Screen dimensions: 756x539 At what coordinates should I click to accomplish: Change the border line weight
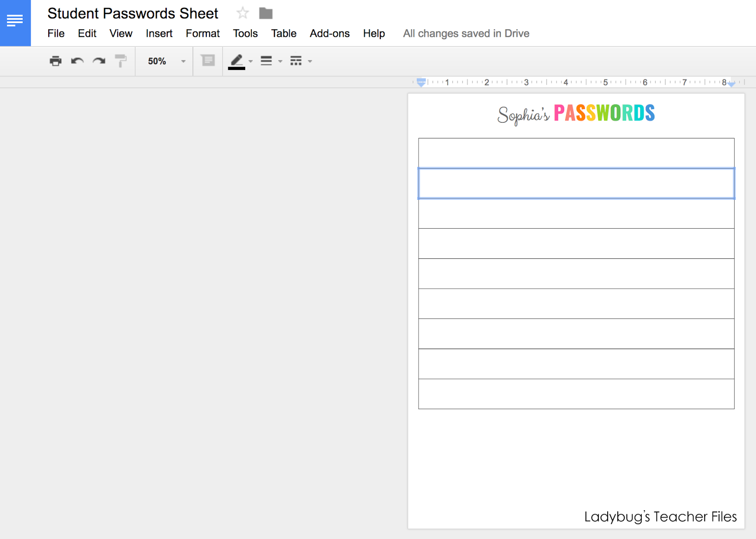pyautogui.click(x=266, y=61)
